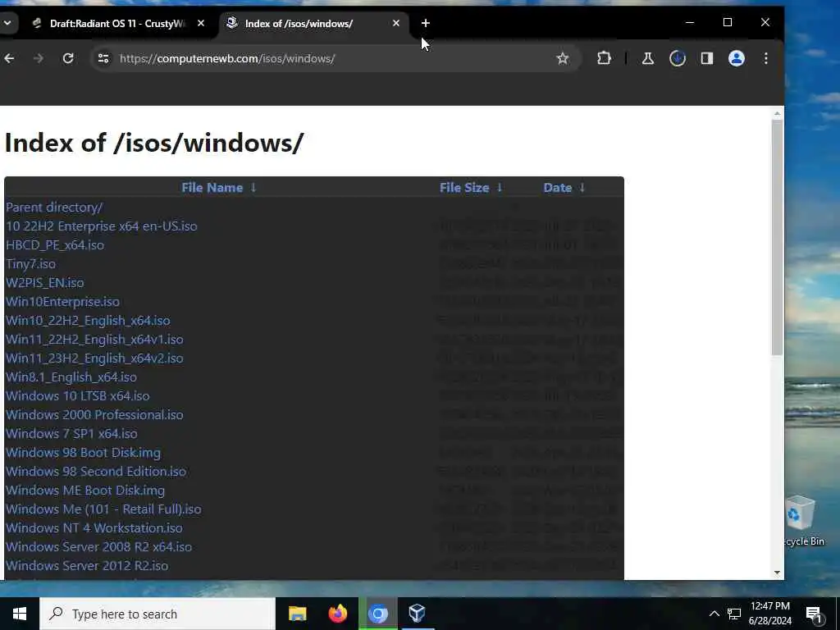
Task: Download Win11_23H2_English_x64v2.iso
Action: point(94,358)
